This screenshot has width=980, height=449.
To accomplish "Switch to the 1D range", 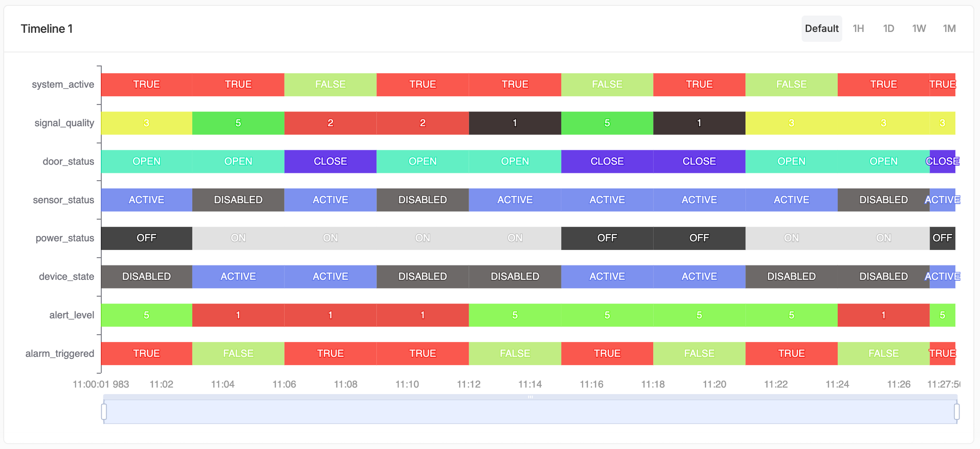I will coord(889,28).
